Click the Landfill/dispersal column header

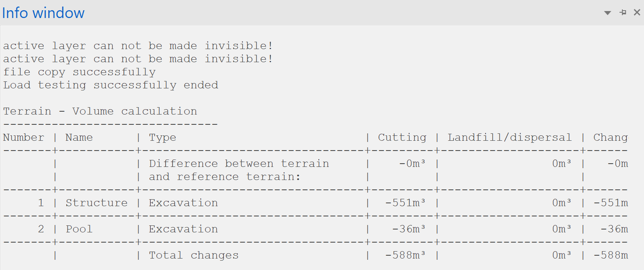[510, 137]
